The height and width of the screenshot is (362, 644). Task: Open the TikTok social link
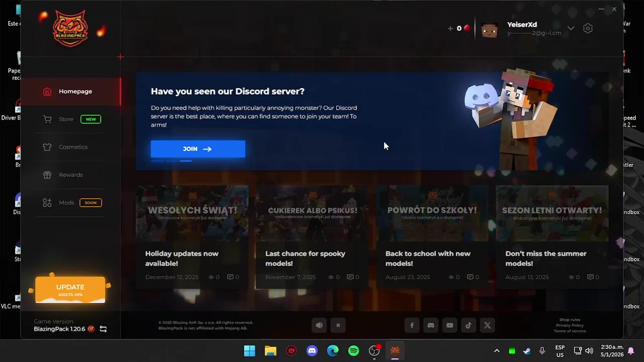pos(468,325)
